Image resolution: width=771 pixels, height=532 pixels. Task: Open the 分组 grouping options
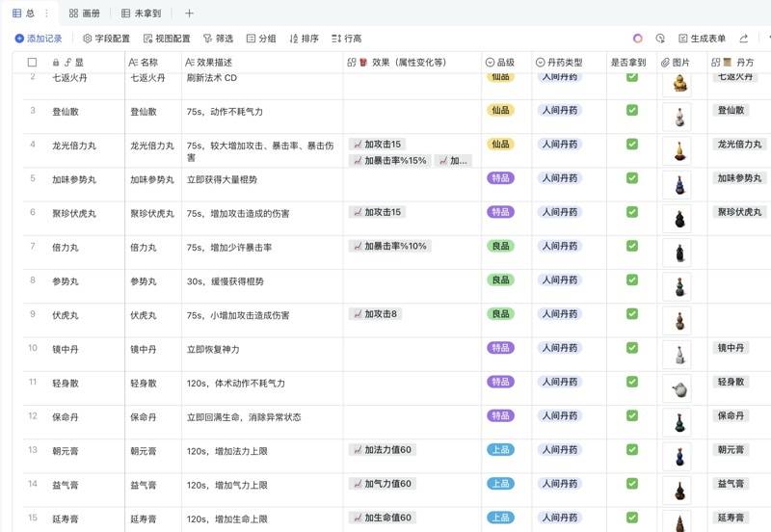(x=261, y=39)
